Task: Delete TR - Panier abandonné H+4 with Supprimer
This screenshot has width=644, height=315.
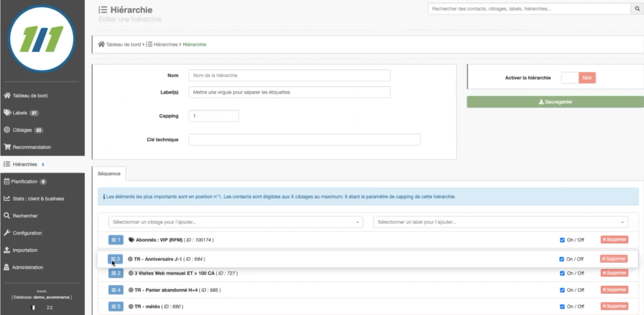Action: click(614, 290)
